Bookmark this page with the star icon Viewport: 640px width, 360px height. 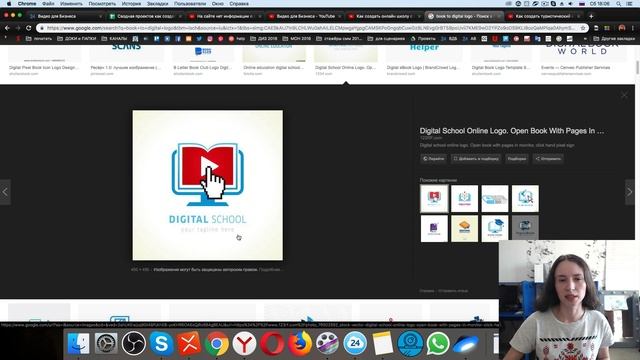point(583,28)
